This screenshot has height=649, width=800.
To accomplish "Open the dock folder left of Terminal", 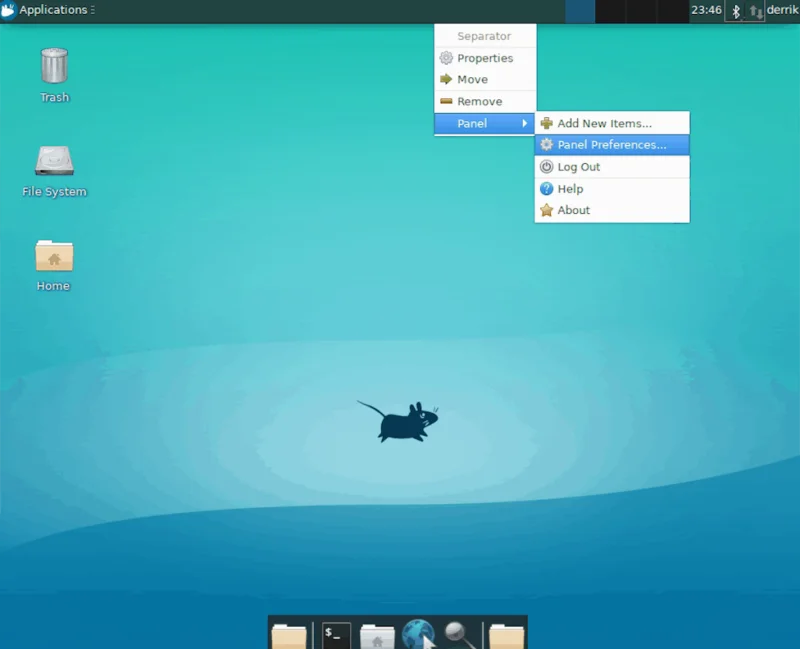I will [x=289, y=636].
